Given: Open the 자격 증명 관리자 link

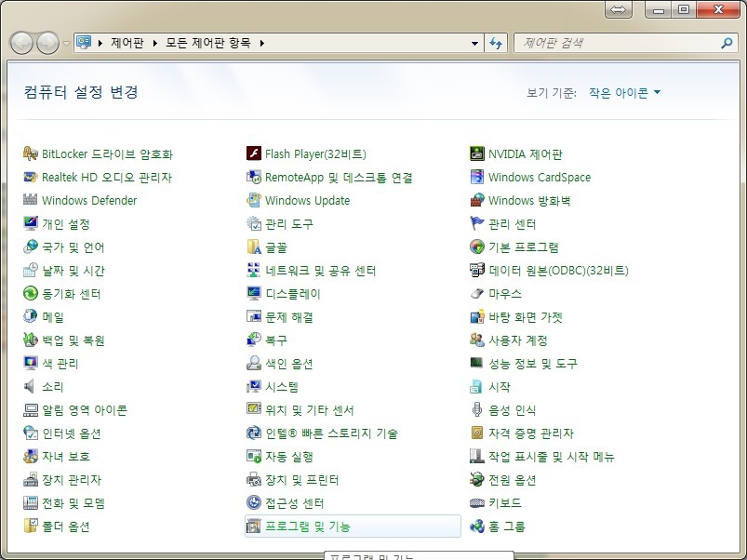Looking at the screenshot, I should 531,433.
